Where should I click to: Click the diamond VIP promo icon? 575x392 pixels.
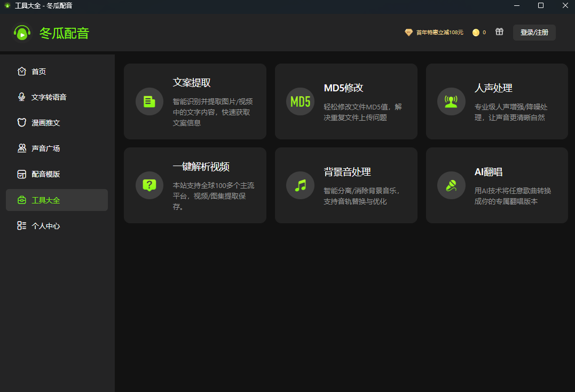click(408, 33)
